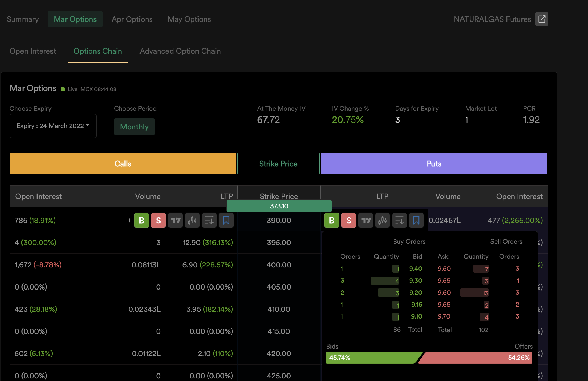This screenshot has width=588, height=381.
Task: Click puts Volume column header
Action: (448, 197)
